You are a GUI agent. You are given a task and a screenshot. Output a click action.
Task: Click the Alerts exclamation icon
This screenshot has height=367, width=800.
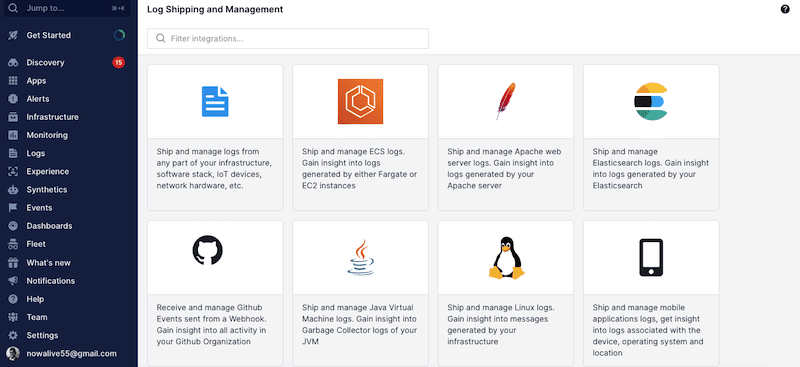click(13, 99)
